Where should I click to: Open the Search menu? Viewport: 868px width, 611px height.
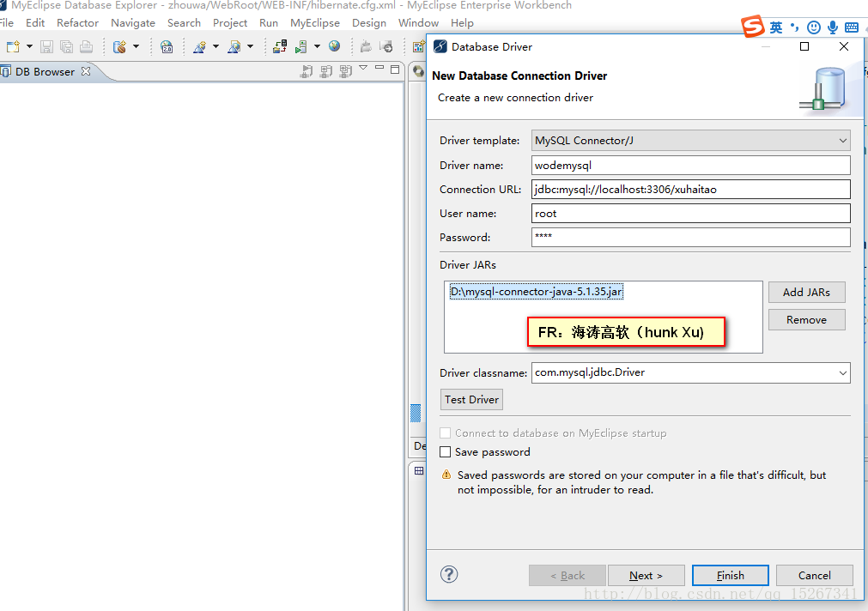(184, 22)
